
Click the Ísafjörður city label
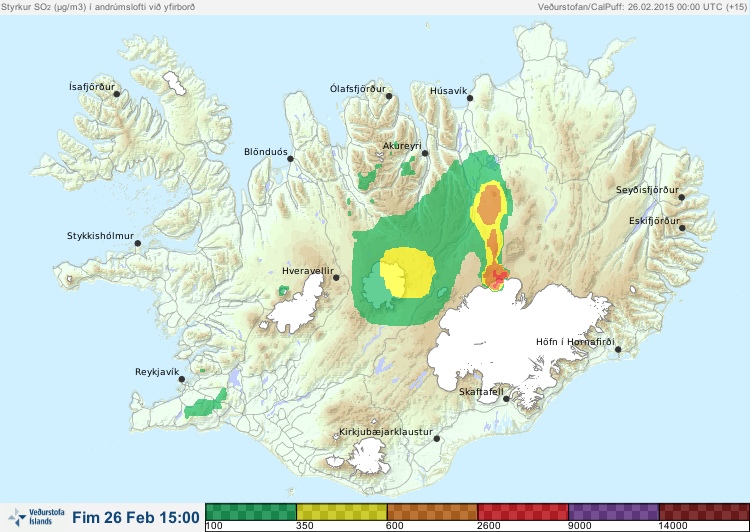92,87
